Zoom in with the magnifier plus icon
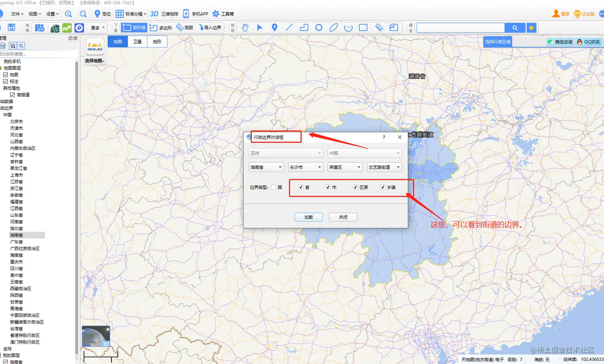Image resolution: width=604 pixels, height=364 pixels. click(68, 14)
